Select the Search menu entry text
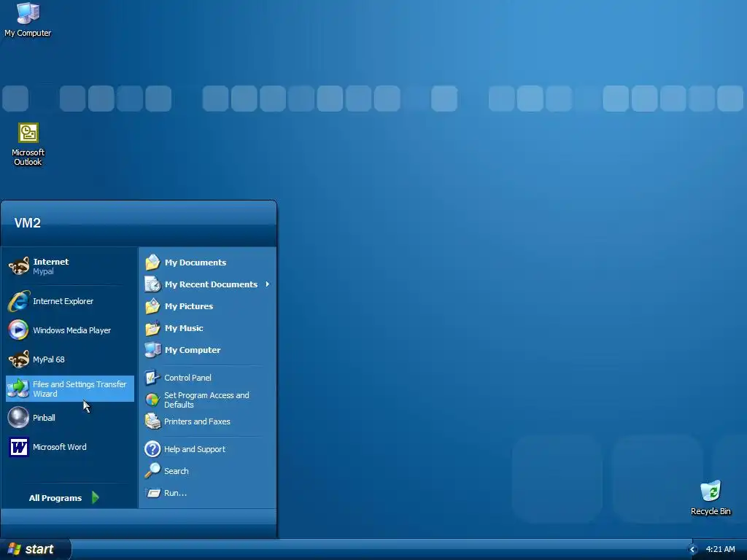Viewport: 747px width, 560px height. click(x=177, y=471)
